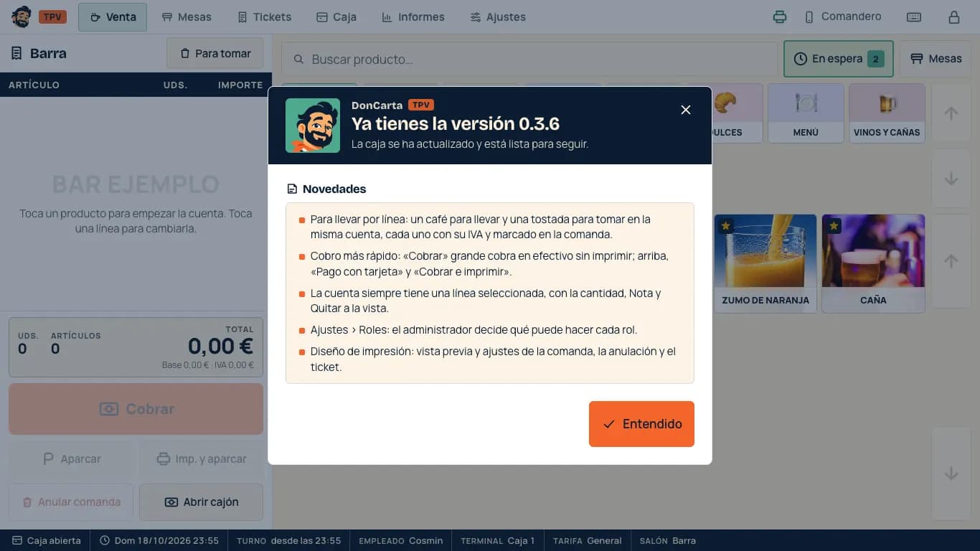Open the Informes tab
The height and width of the screenshot is (551, 980).
click(x=413, y=17)
